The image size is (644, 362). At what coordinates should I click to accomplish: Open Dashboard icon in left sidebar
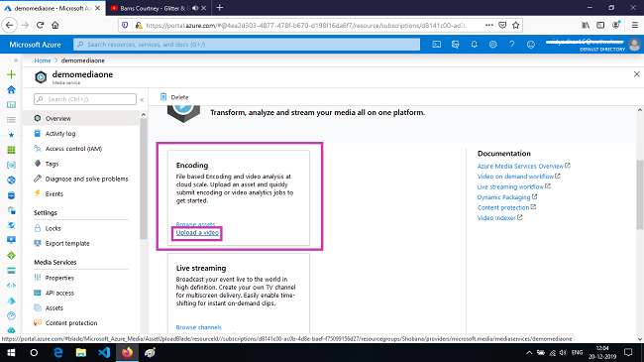click(11, 105)
